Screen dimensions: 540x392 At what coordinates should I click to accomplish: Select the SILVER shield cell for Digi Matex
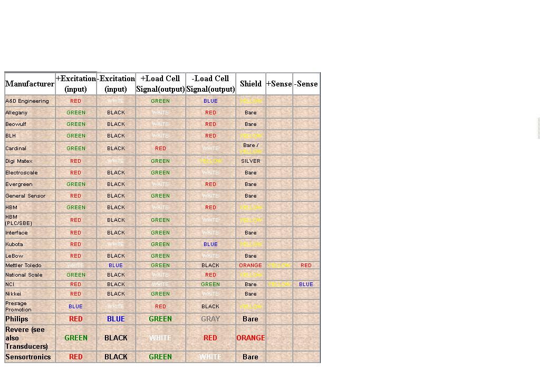point(250,161)
